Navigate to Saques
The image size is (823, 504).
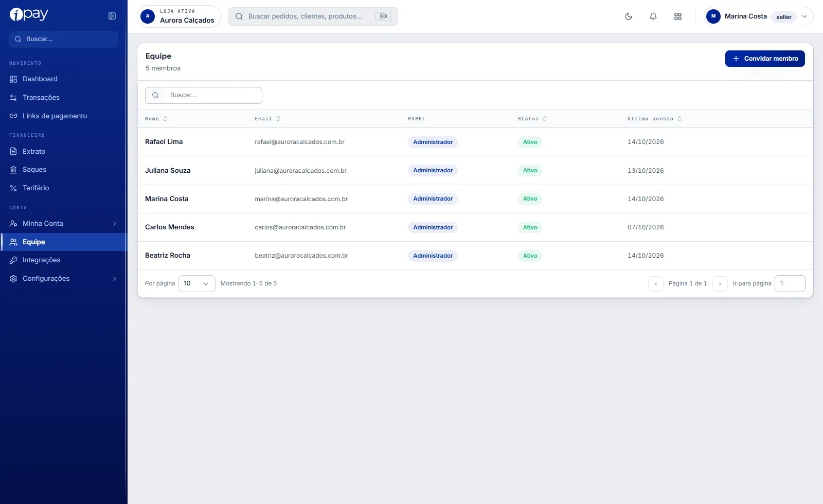point(64,170)
